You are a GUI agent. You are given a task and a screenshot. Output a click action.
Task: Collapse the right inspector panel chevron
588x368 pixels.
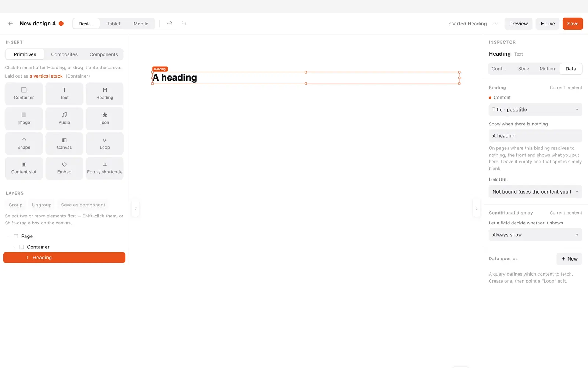(x=476, y=209)
